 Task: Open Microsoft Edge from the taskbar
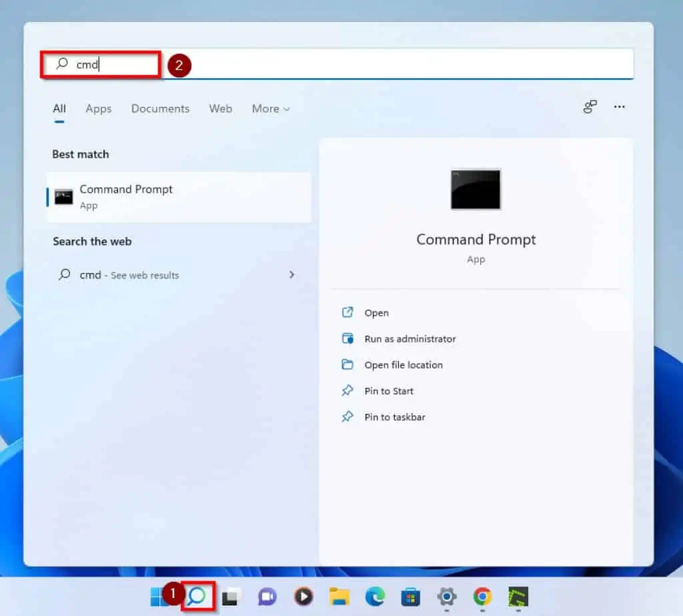pyautogui.click(x=376, y=596)
